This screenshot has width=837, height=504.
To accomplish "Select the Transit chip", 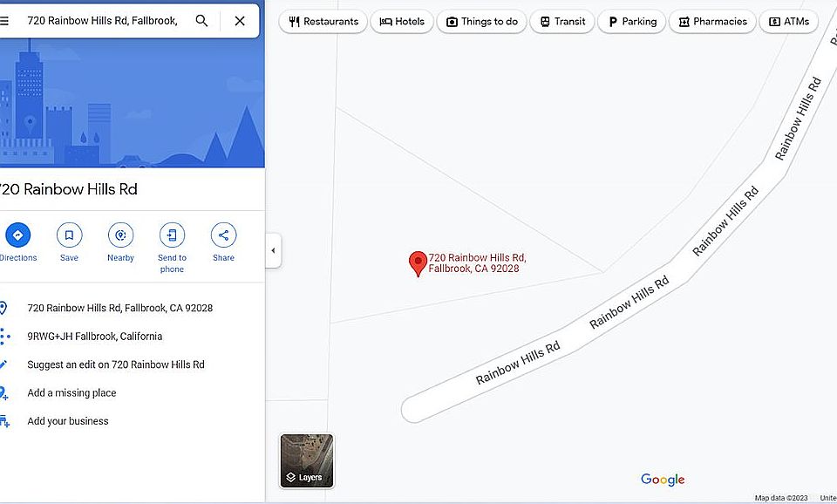I will tap(562, 21).
